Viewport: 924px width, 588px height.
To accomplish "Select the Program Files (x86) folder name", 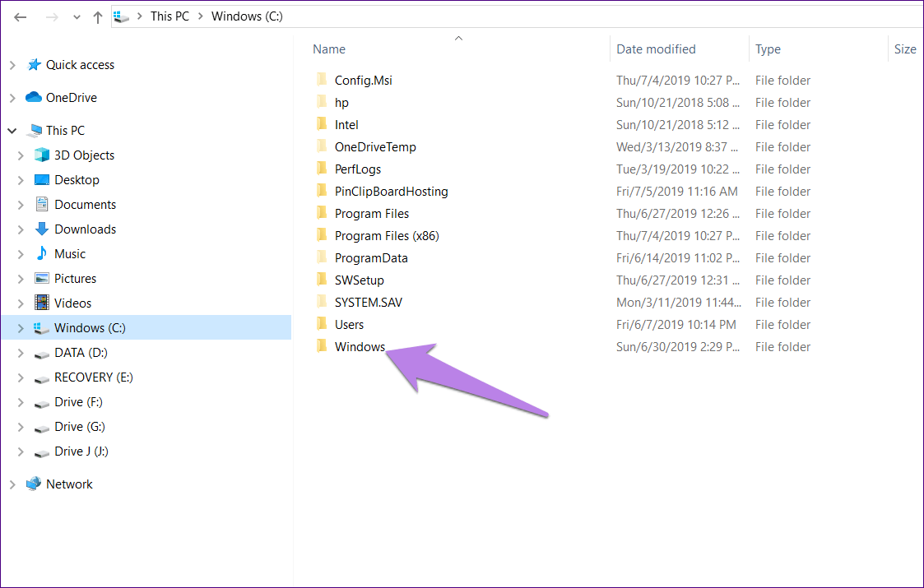I will [x=388, y=236].
